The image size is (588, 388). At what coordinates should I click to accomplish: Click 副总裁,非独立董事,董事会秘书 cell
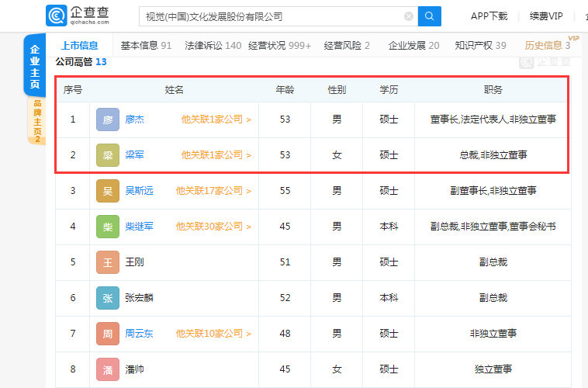pyautogui.click(x=493, y=227)
